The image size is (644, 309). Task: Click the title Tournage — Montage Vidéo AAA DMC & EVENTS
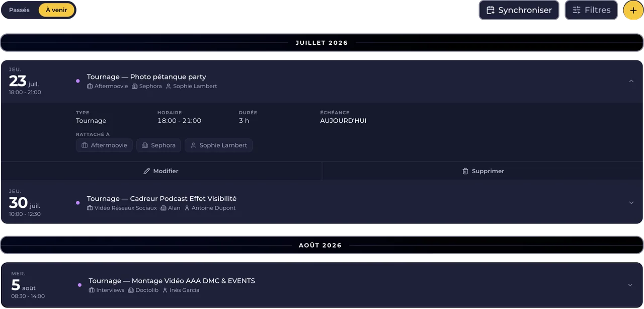point(172,281)
